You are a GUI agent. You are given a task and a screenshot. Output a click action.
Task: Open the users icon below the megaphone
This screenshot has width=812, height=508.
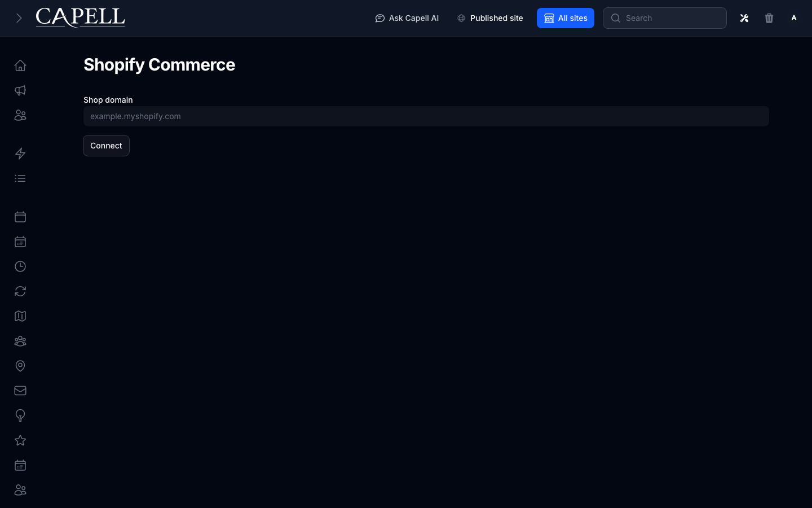[x=20, y=115]
